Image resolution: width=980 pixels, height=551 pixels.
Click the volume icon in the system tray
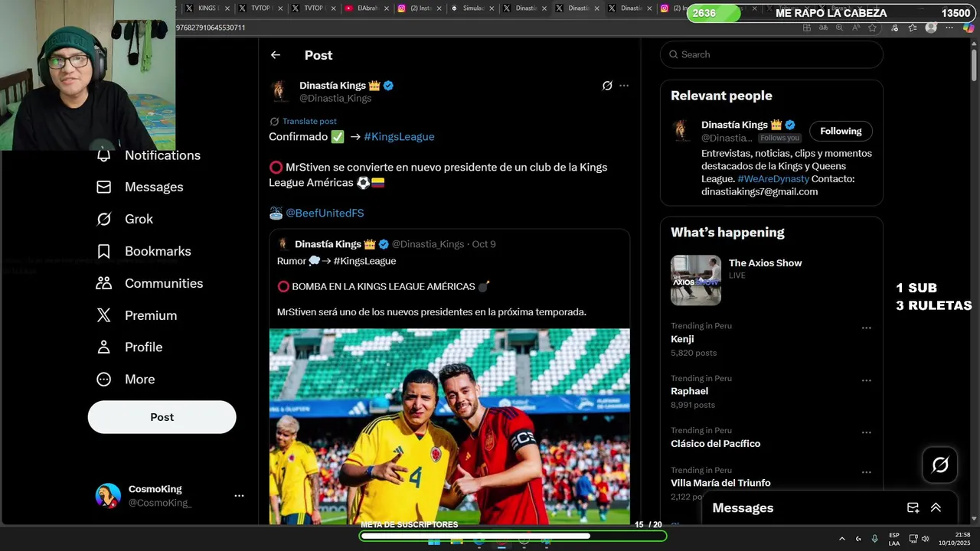coord(926,539)
